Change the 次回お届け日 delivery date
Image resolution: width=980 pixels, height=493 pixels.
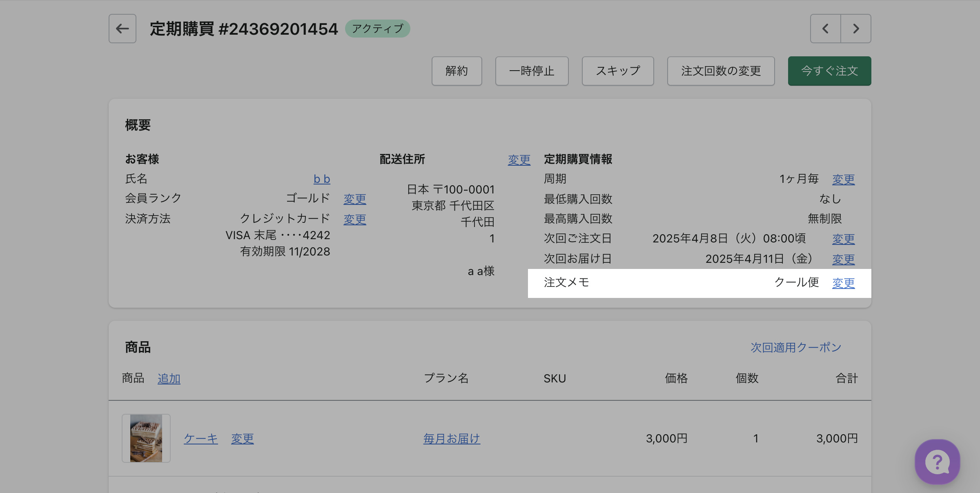pos(843,260)
